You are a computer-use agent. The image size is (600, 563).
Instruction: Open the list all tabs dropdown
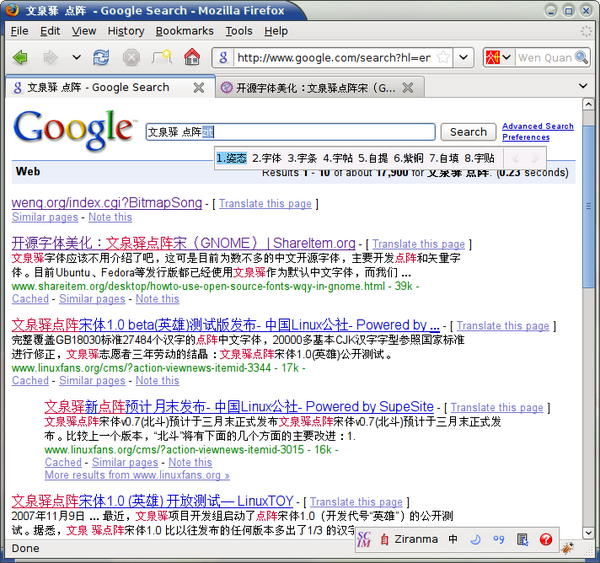(x=583, y=86)
